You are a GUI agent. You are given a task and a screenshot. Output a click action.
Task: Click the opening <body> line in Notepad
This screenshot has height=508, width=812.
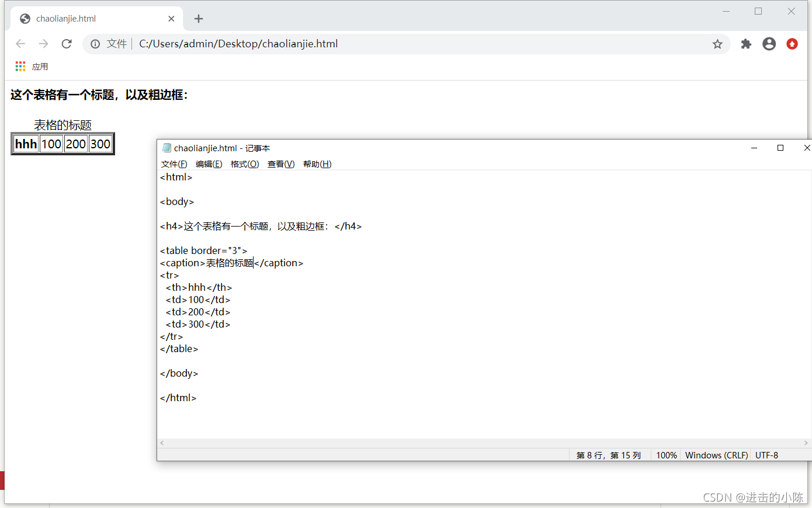177,201
